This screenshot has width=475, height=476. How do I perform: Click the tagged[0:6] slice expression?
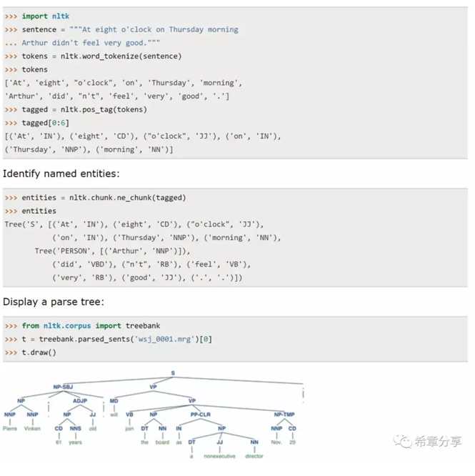46,123
